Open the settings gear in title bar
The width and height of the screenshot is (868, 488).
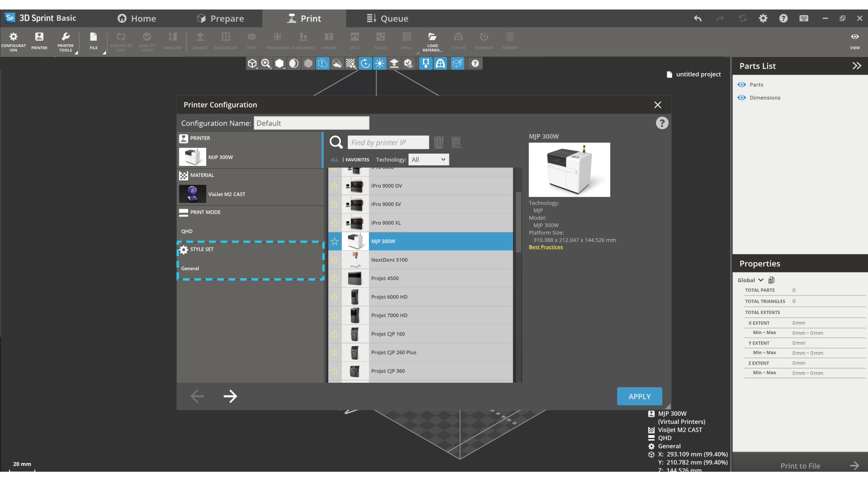[x=763, y=19]
